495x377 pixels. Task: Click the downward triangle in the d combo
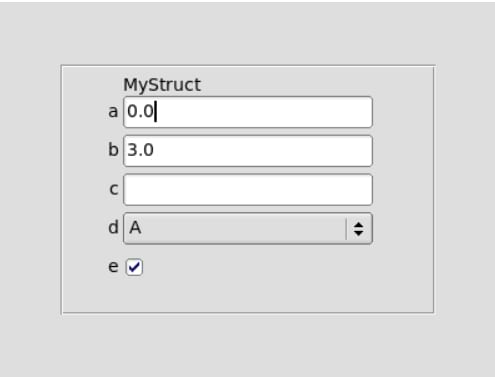[359, 233]
